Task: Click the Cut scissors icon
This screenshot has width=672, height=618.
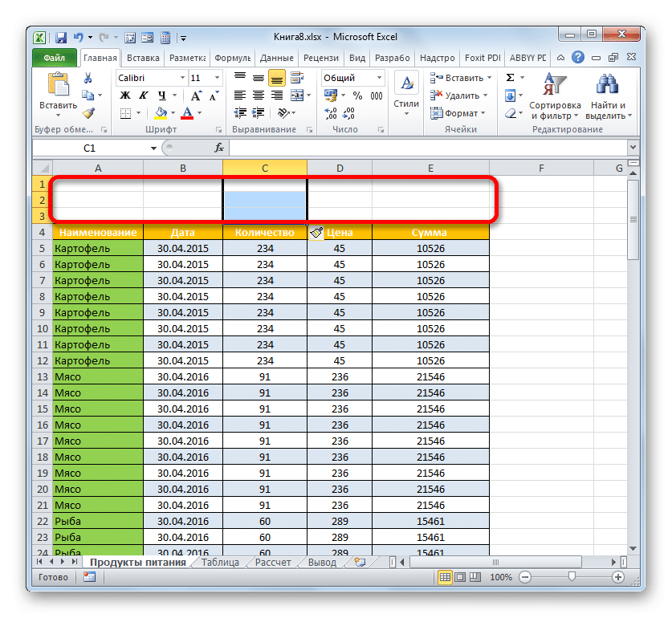Action: click(x=88, y=78)
